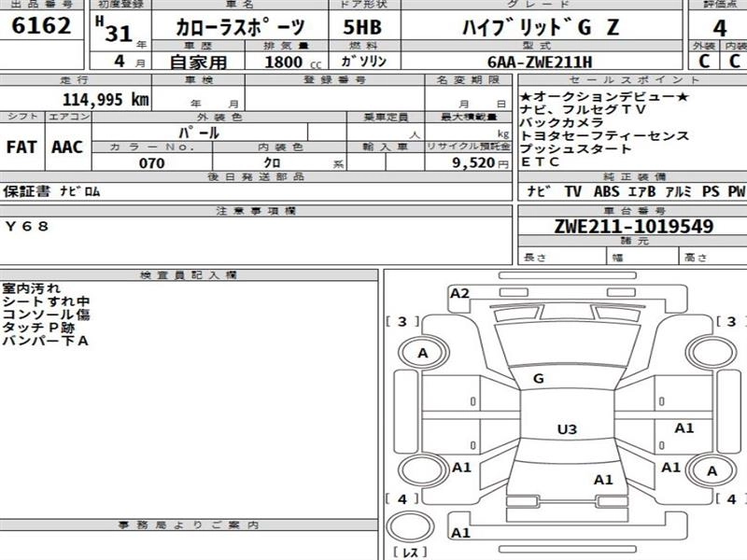Click the バンパー下A inspector note
Viewport: 747px width, 560px height.
45,341
